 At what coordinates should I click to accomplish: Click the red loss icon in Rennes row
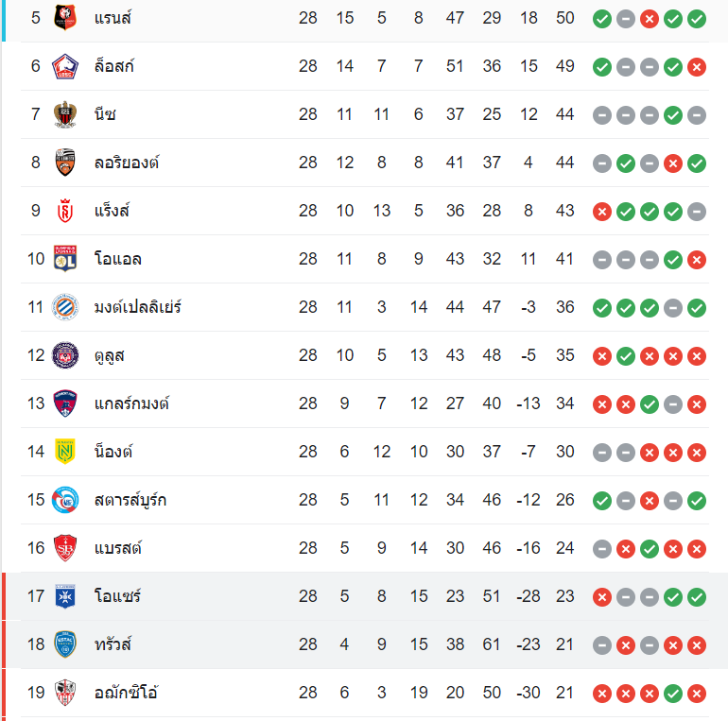(x=649, y=18)
